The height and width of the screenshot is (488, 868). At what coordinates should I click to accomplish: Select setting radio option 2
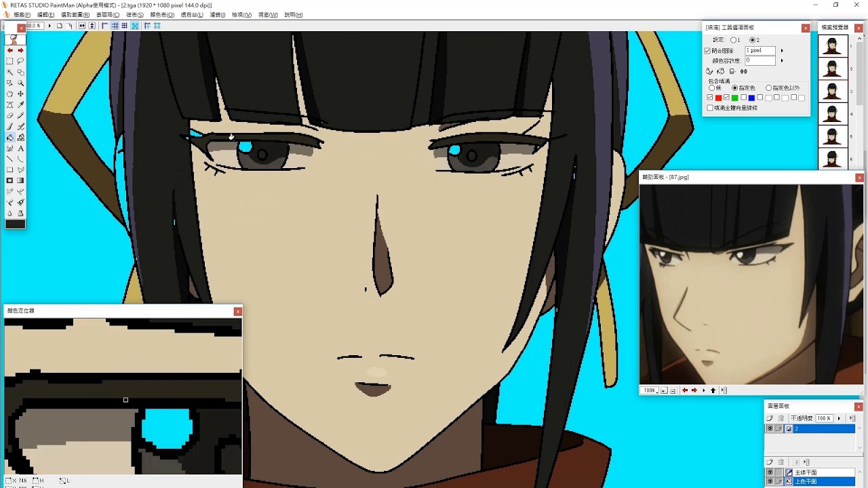coord(753,40)
